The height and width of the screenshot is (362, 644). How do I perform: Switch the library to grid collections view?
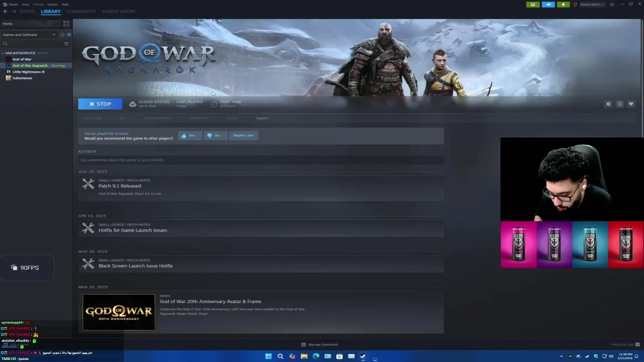(x=66, y=24)
